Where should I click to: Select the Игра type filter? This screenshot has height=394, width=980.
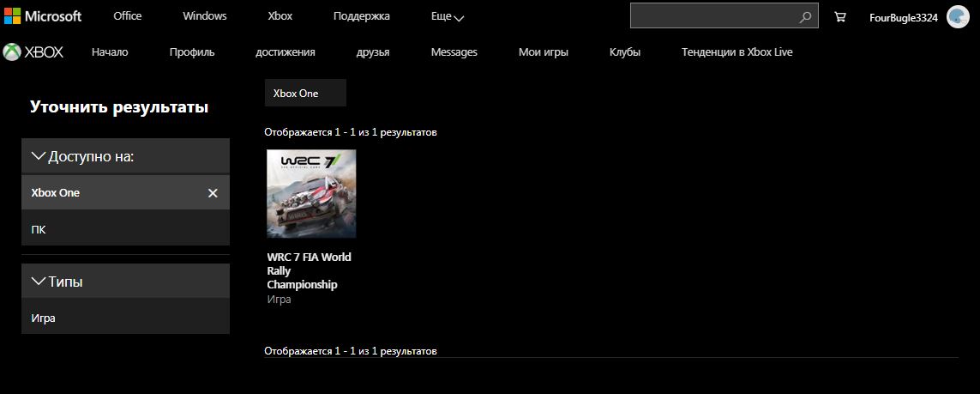coord(126,318)
